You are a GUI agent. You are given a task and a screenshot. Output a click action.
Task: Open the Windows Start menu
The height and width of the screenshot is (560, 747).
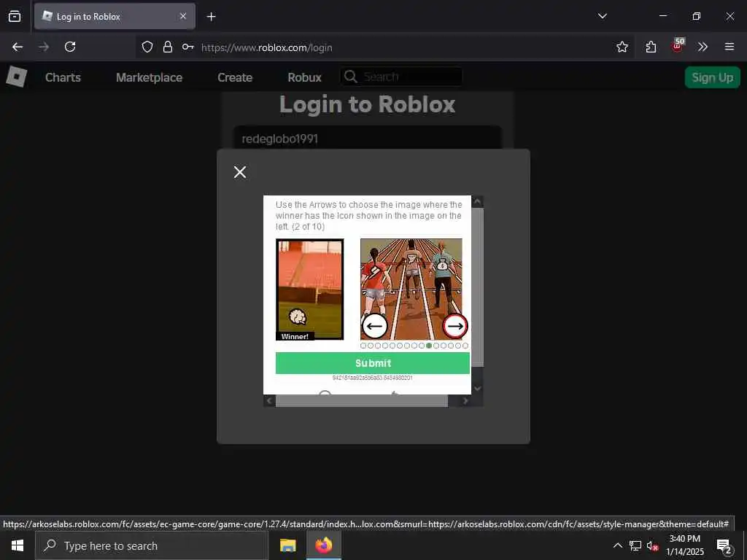(18, 545)
